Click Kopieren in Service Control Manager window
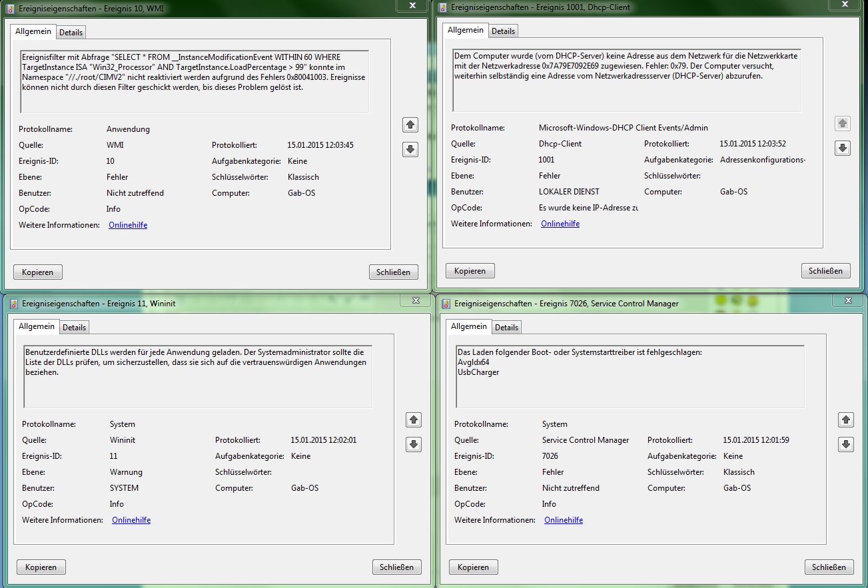 [474, 567]
